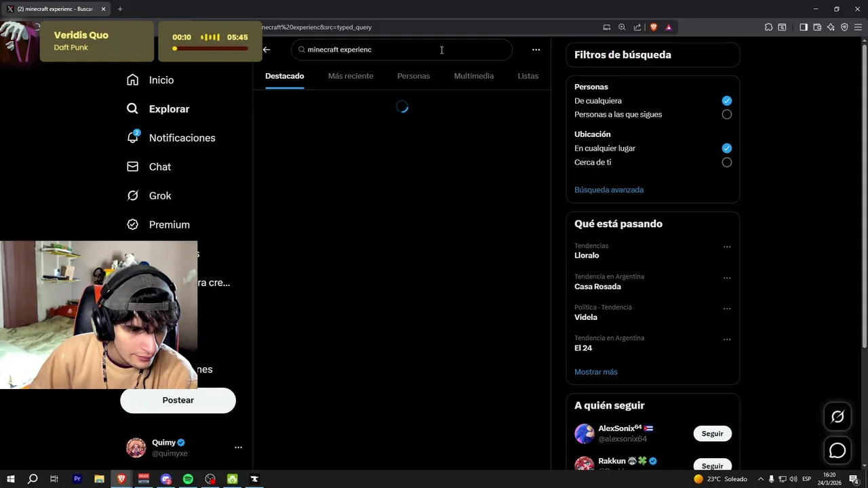Open the Brave Wallet icon
This screenshot has width=868, height=488.
(817, 27)
